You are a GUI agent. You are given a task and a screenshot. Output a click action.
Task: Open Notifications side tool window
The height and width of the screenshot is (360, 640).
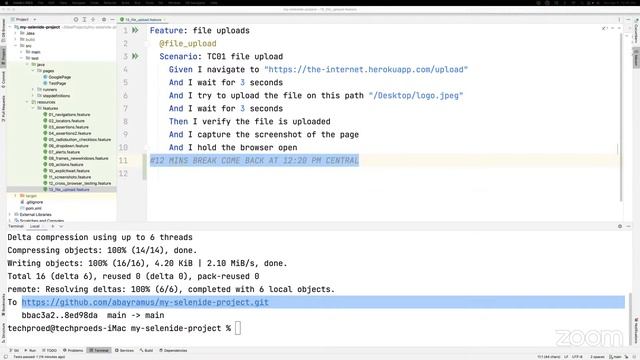(x=636, y=331)
